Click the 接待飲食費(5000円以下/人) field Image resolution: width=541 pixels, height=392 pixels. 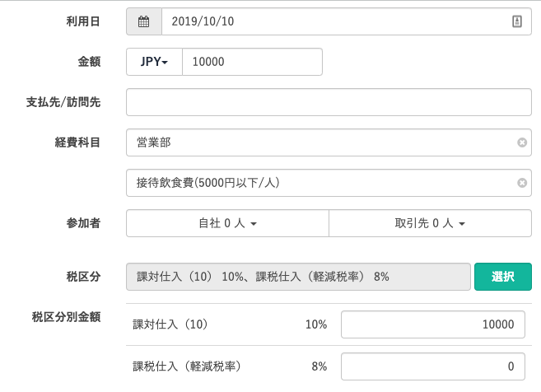click(321, 184)
